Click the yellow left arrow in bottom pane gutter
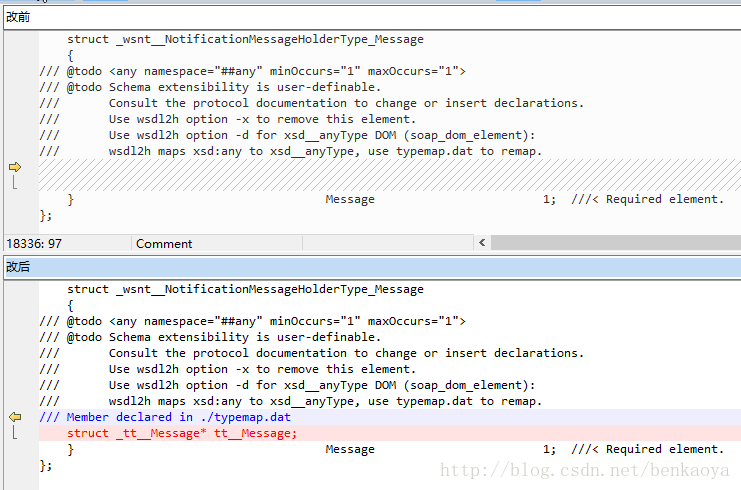Viewport: 741px width, 490px height. coord(15,417)
